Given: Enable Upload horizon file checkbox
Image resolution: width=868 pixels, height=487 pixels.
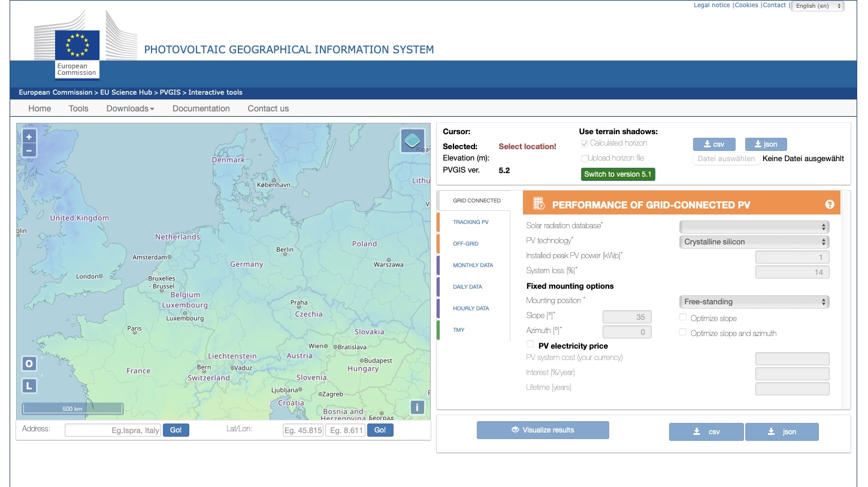Looking at the screenshot, I should click(584, 158).
